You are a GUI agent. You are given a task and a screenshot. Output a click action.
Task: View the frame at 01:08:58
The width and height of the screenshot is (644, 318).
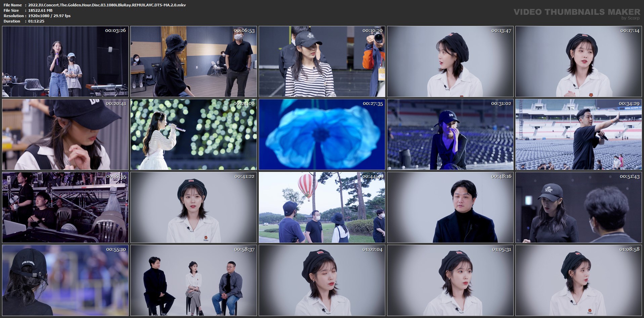tap(578, 280)
